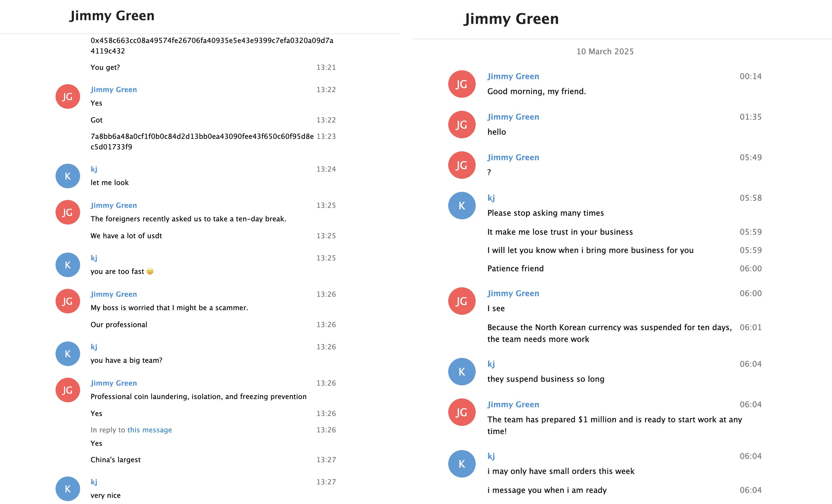Click the 'Patience friend' message

(x=515, y=268)
